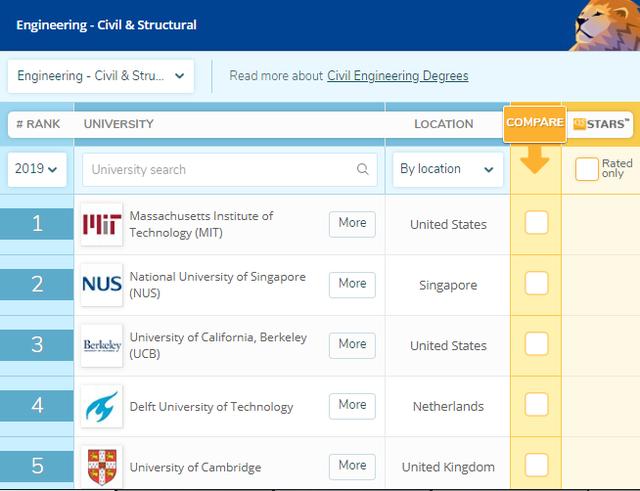Click the Berkeley logo icon
The height and width of the screenshot is (491, 640).
click(101, 345)
